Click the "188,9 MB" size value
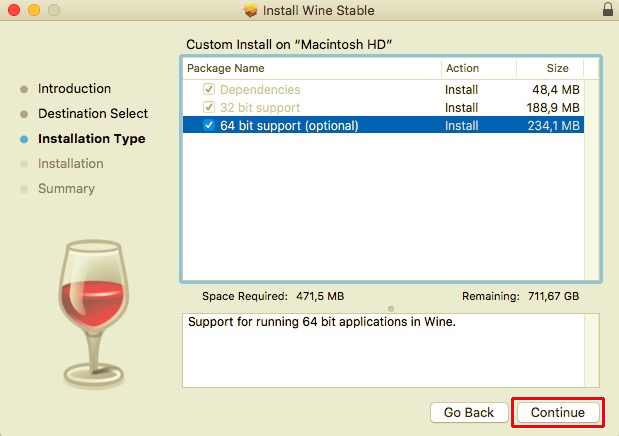This screenshot has height=436, width=619. pos(553,107)
